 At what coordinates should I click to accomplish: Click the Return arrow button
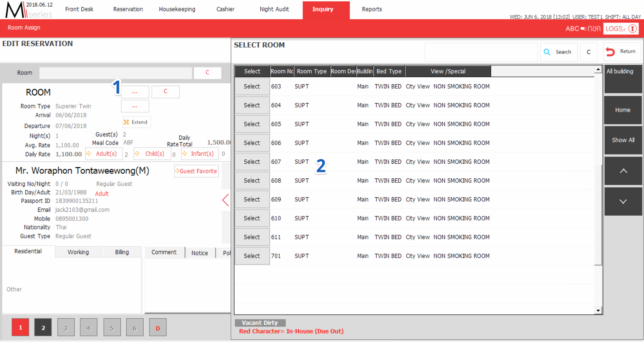point(622,52)
